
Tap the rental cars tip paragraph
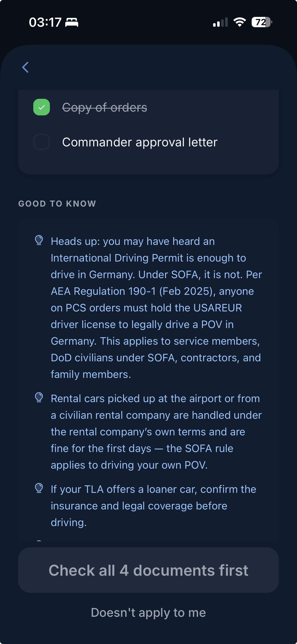tap(156, 432)
